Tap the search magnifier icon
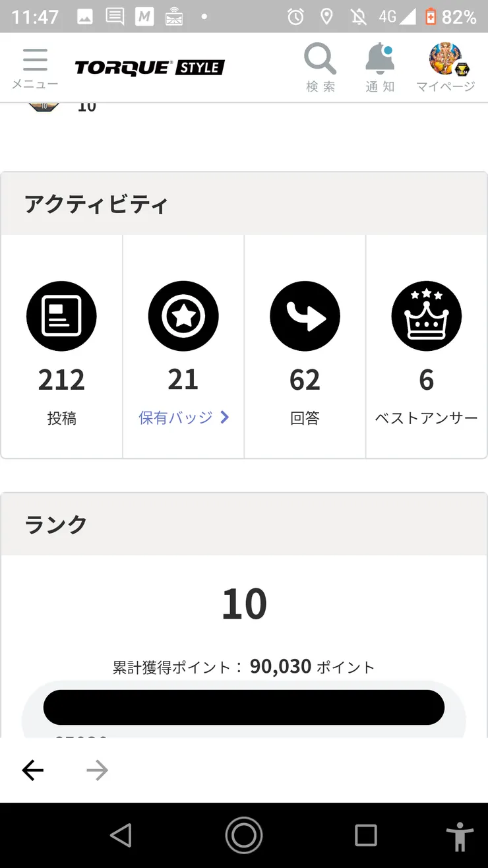 click(x=320, y=59)
